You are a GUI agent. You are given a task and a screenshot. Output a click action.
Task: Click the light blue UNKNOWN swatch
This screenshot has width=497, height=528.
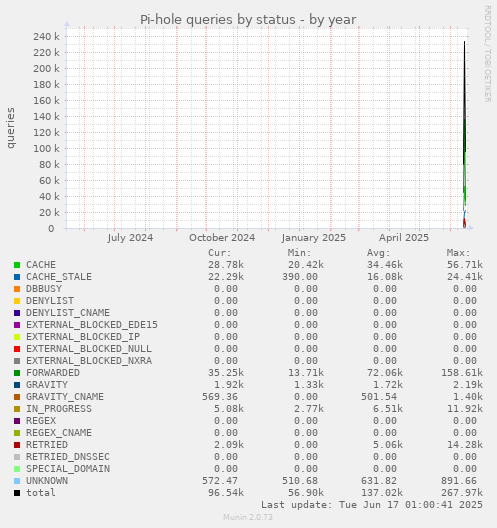tap(17, 481)
